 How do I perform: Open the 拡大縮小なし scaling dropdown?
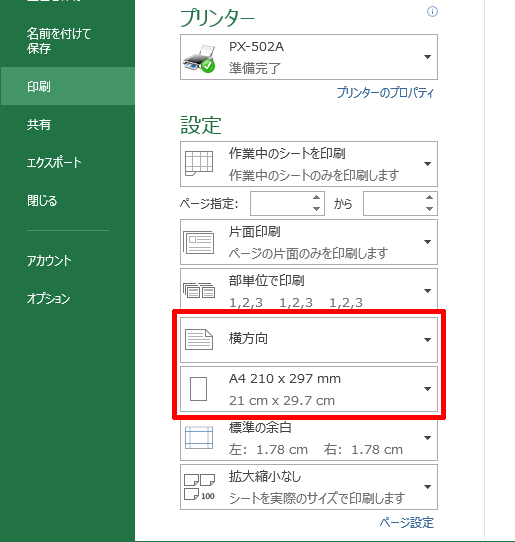pyautogui.click(x=428, y=487)
